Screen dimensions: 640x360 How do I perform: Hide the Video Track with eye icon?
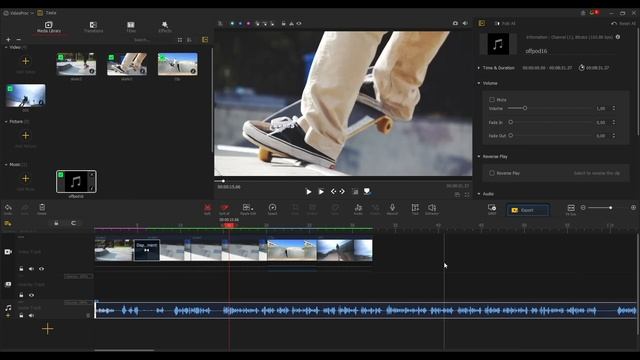pos(42,269)
